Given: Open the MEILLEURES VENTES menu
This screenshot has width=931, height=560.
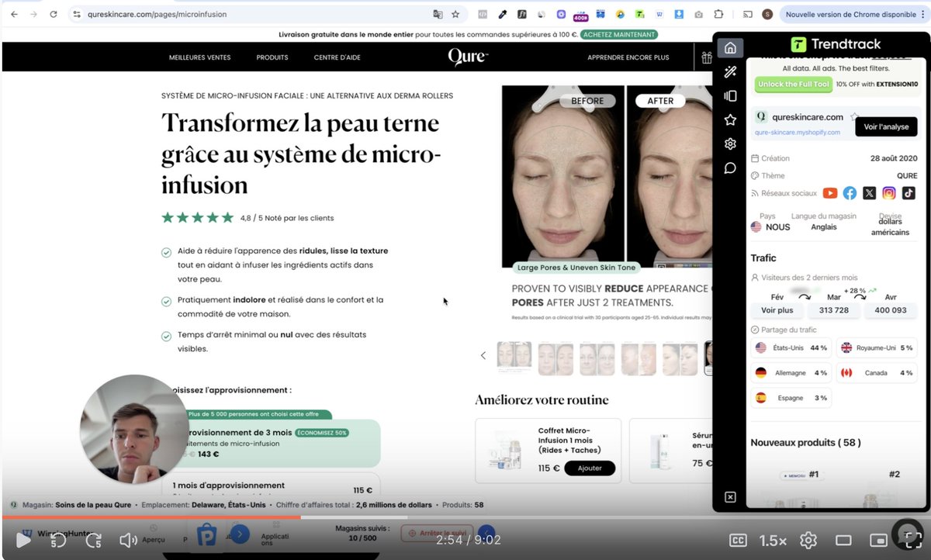Looking at the screenshot, I should [199, 57].
